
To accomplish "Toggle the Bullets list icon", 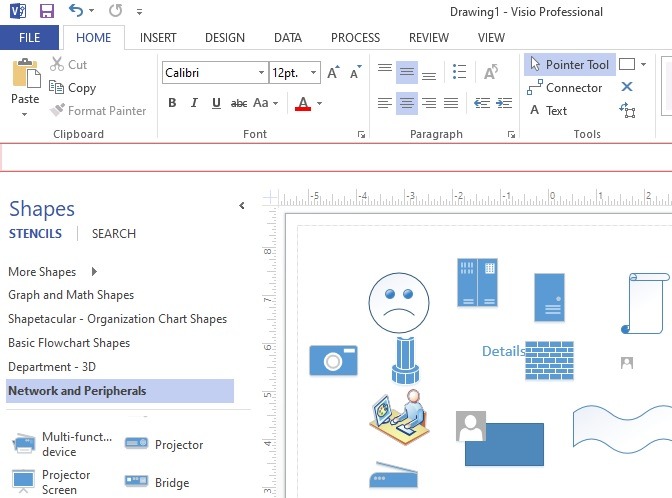I will pyautogui.click(x=459, y=72).
